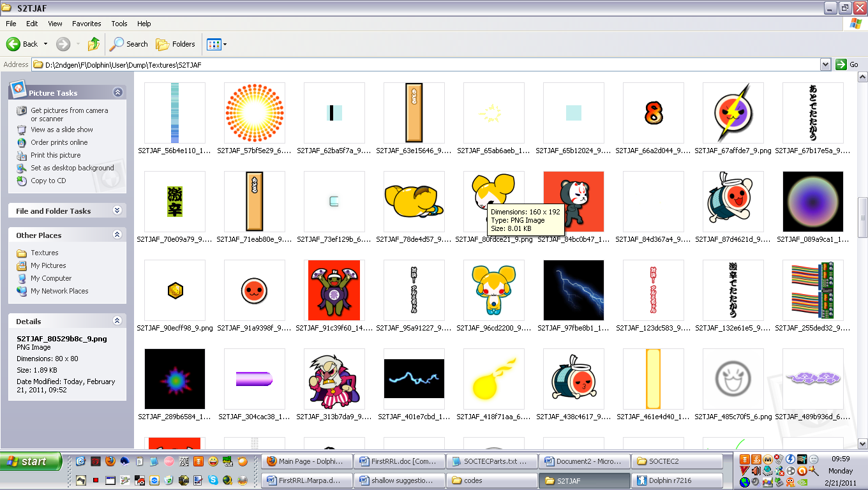Open the Views dropdown button

[217, 44]
